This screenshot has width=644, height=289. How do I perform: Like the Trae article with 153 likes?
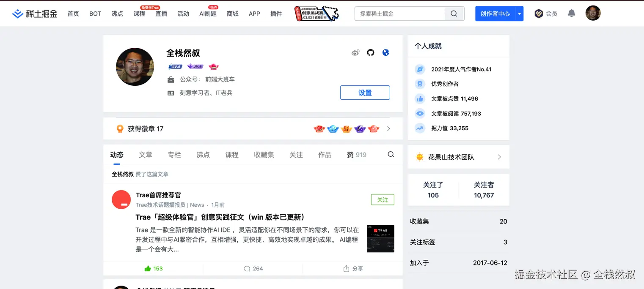pyautogui.click(x=153, y=269)
